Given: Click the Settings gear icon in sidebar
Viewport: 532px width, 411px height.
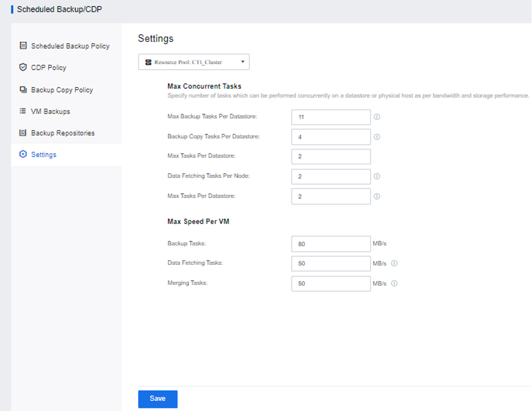Looking at the screenshot, I should coord(23,154).
